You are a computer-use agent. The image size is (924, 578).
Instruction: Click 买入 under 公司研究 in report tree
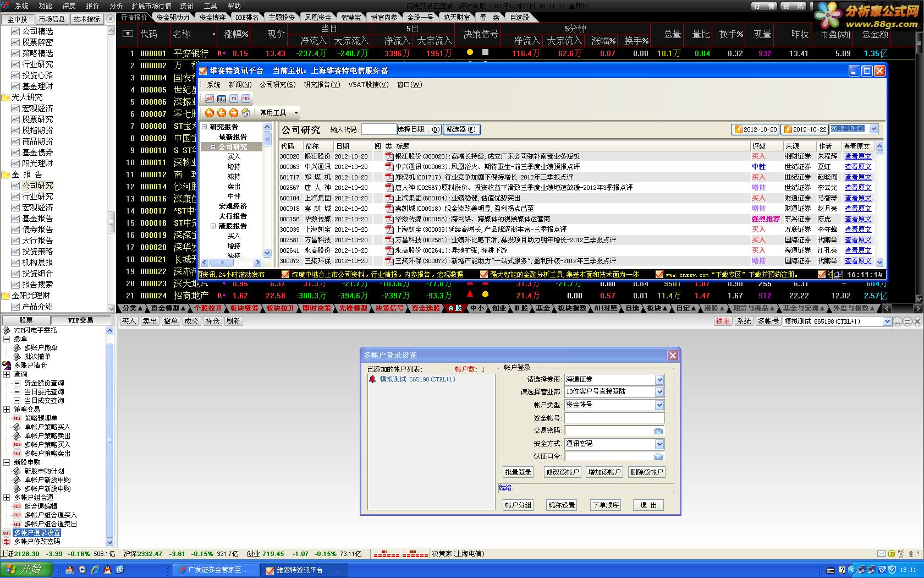click(x=234, y=157)
